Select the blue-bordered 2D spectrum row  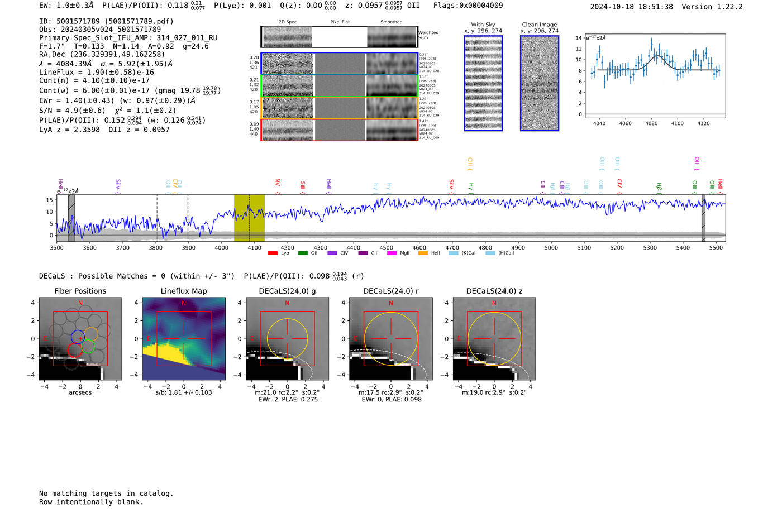pyautogui.click(x=340, y=64)
